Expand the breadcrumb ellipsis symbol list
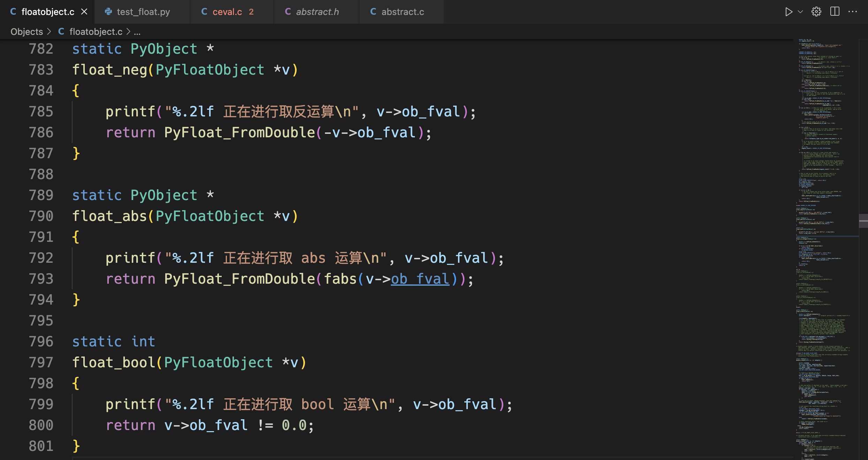The image size is (868, 460). 137,32
